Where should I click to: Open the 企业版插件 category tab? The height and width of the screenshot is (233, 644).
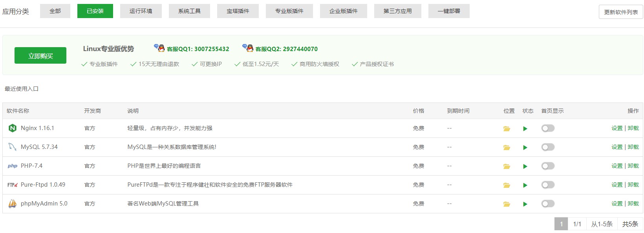tap(344, 11)
